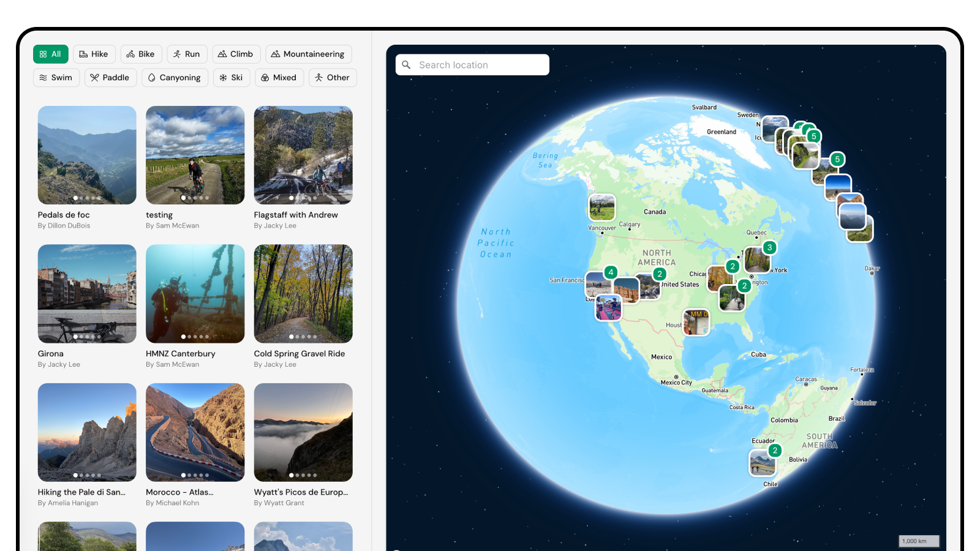Viewport: 980px width, 551px height.
Task: Click the Girona title text
Action: (x=51, y=354)
